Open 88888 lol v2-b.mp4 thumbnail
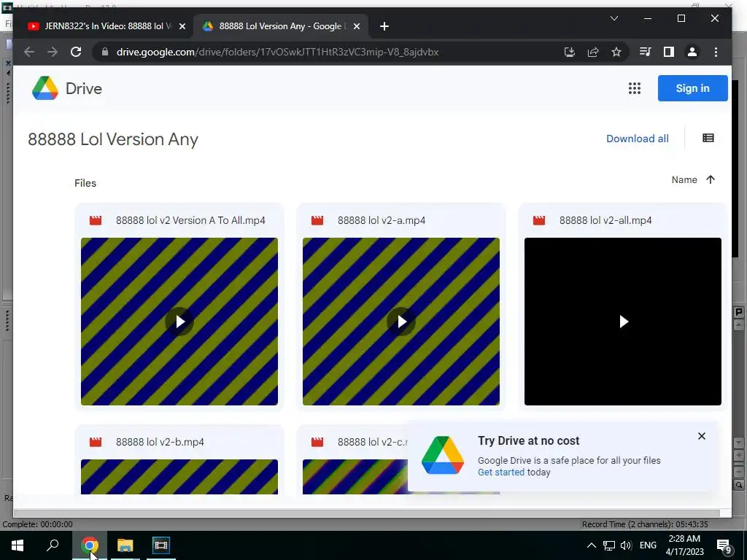This screenshot has width=747, height=560. click(x=179, y=477)
